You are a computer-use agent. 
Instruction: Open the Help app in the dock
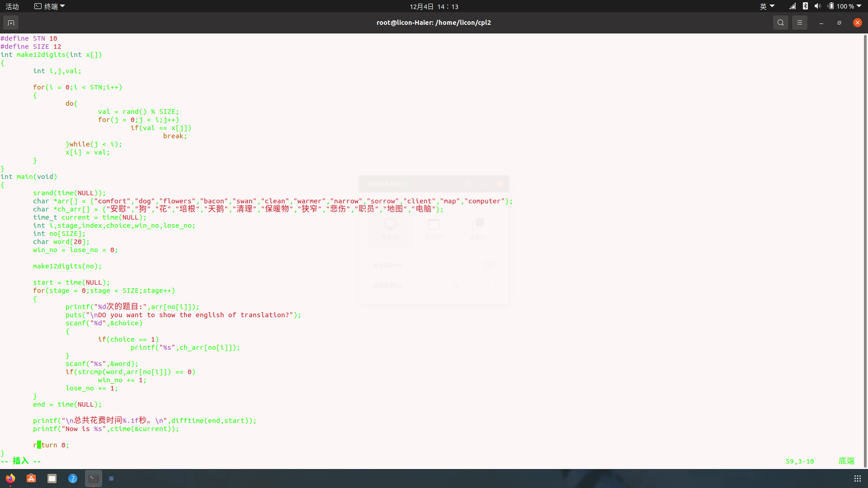click(x=73, y=478)
